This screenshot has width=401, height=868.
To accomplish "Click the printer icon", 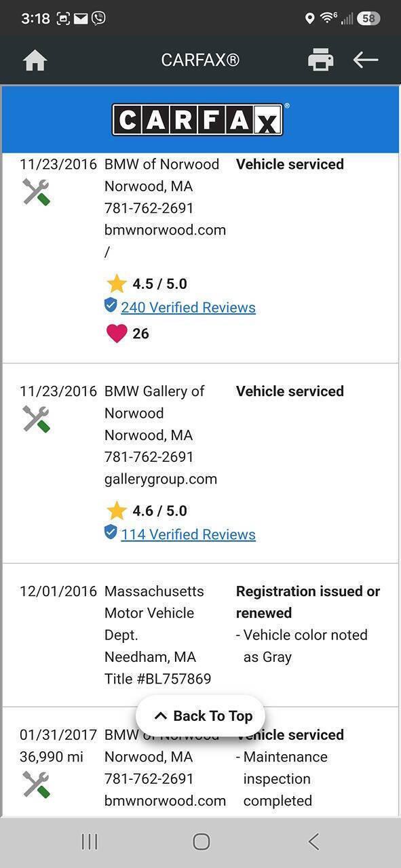I will pos(320,60).
